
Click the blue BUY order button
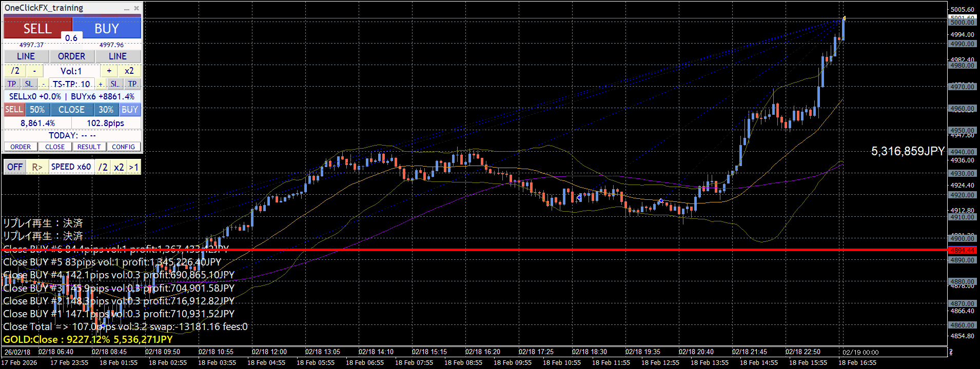(x=107, y=28)
